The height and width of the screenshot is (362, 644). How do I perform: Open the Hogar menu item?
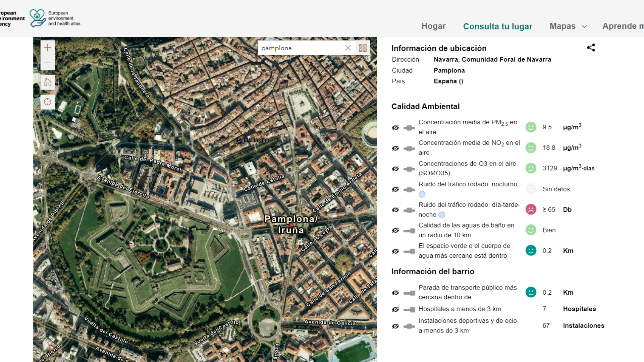point(433,26)
